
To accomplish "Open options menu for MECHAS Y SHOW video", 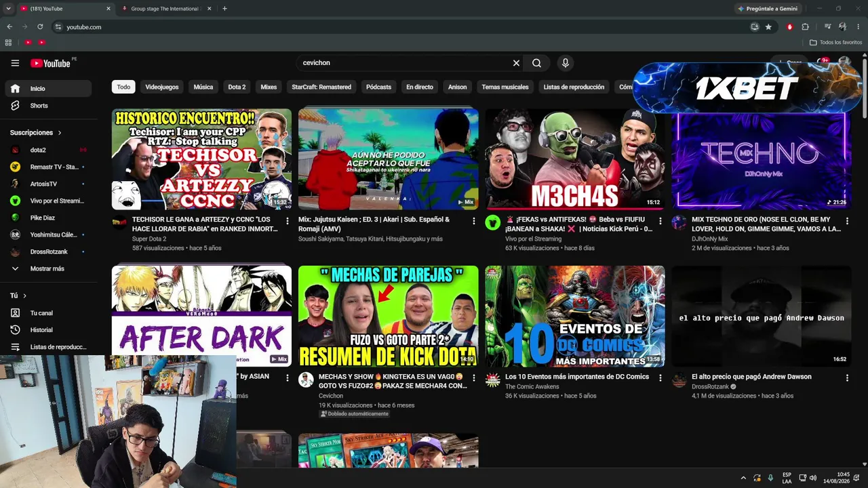I will [x=474, y=378].
